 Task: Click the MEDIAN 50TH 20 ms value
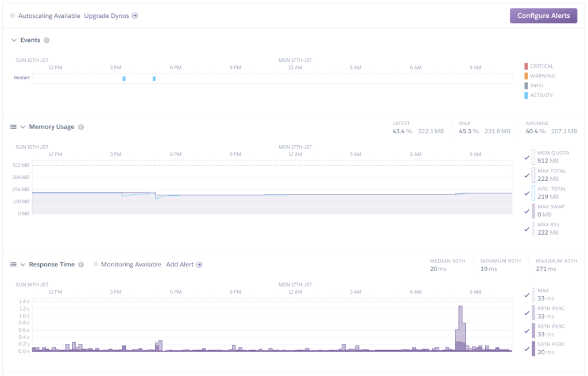[x=438, y=269]
